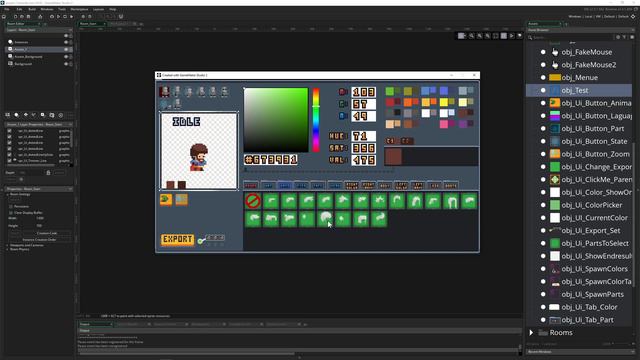Image resolution: width=640 pixels, height=360 pixels.
Task: Click the layer lock padlock icon
Action: (x=48, y=173)
